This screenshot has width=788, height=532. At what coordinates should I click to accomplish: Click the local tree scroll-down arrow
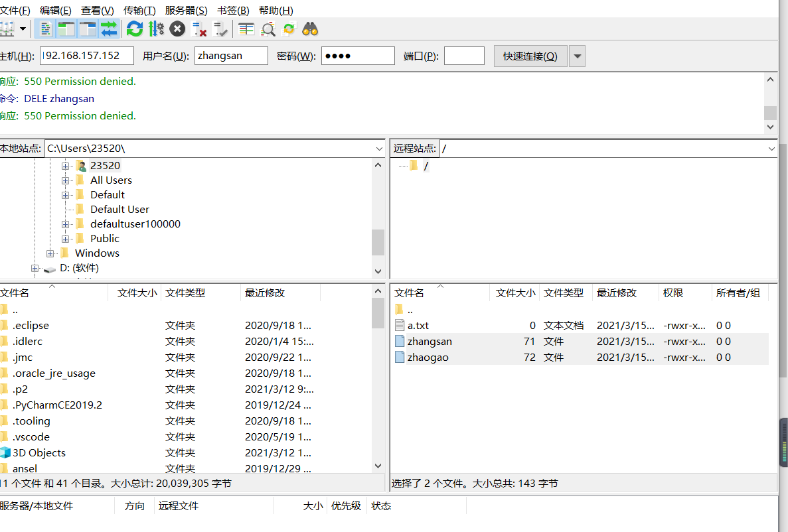tap(378, 271)
